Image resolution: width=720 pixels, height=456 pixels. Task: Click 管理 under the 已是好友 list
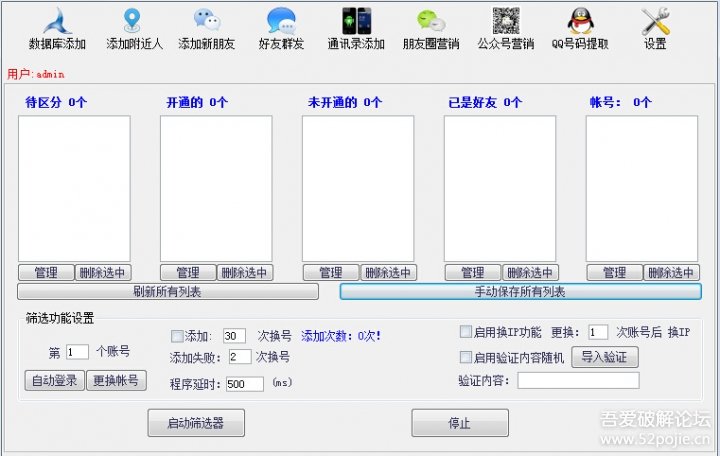click(472, 272)
